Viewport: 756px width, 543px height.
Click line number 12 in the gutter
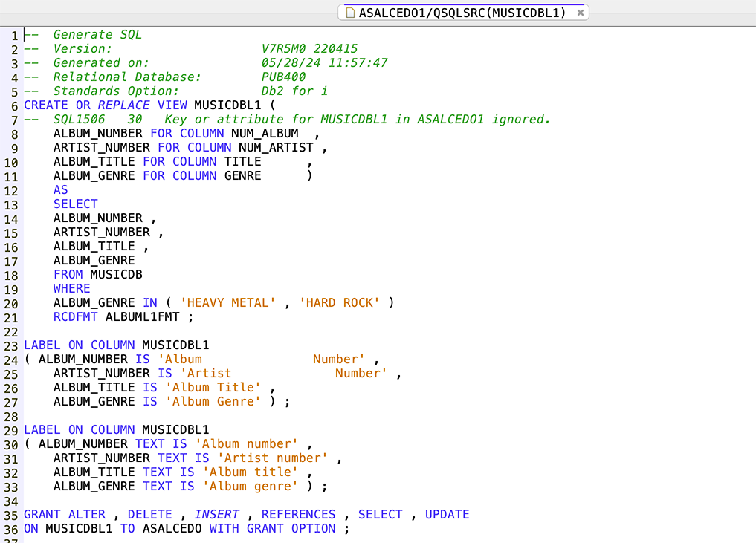[10, 190]
